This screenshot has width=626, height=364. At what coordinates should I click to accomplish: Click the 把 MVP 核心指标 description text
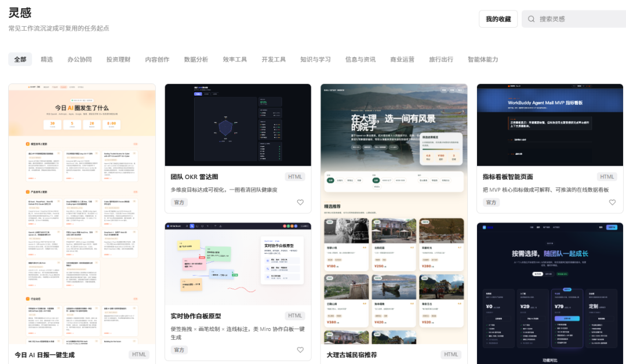[546, 190]
